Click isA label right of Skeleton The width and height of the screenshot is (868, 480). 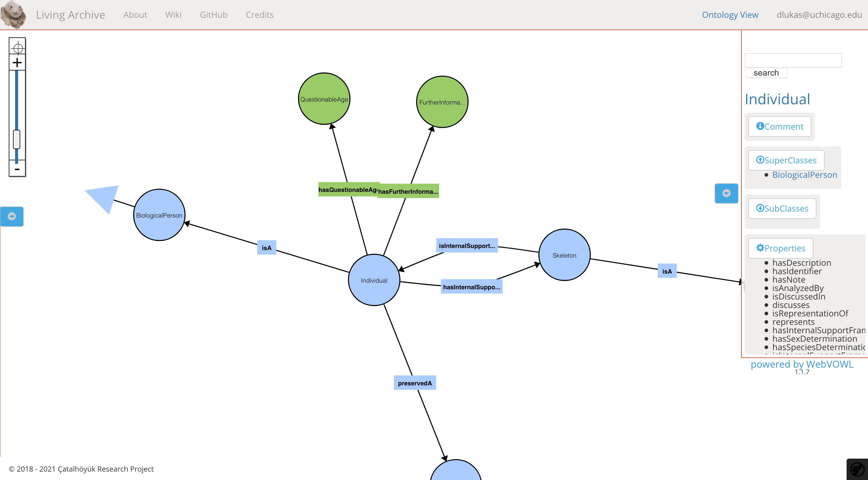(667, 271)
